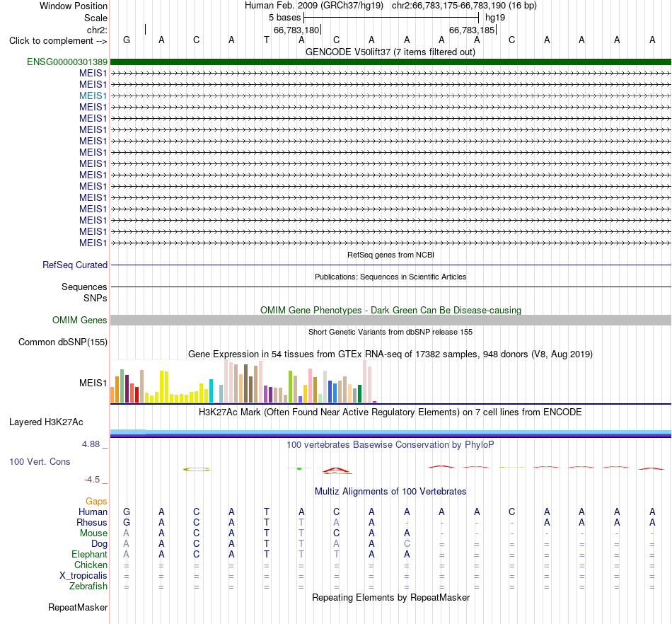Click the 'Scale' row label
The width and height of the screenshot is (672, 624).
95,18
